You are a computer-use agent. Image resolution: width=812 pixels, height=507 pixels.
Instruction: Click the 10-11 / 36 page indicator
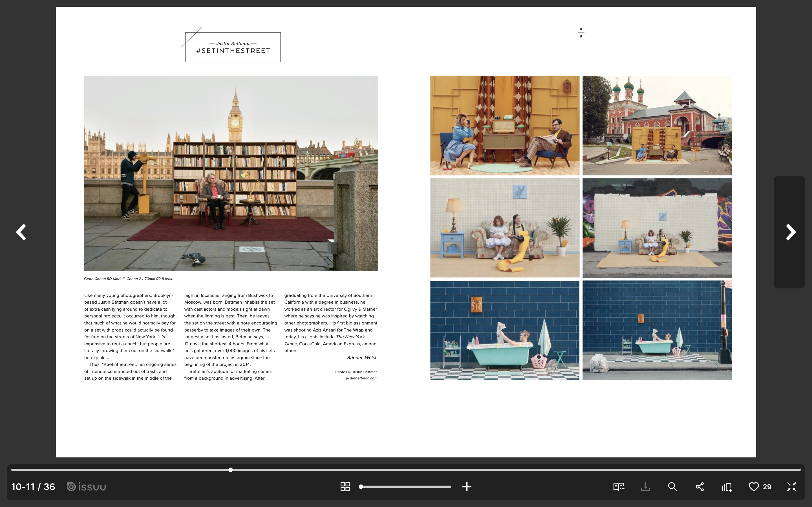[x=33, y=486]
